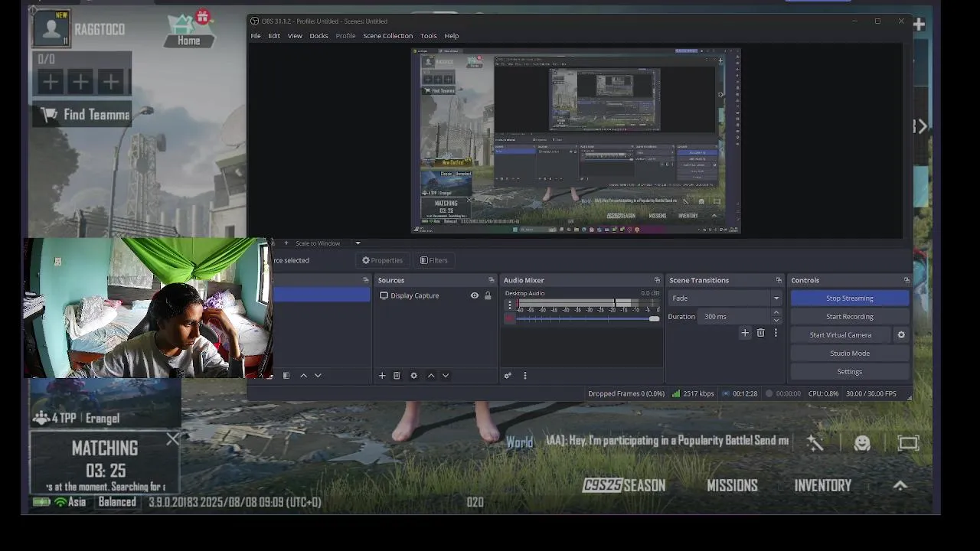Open source Filters button
Image resolution: width=980 pixels, height=551 pixels.
434,260
